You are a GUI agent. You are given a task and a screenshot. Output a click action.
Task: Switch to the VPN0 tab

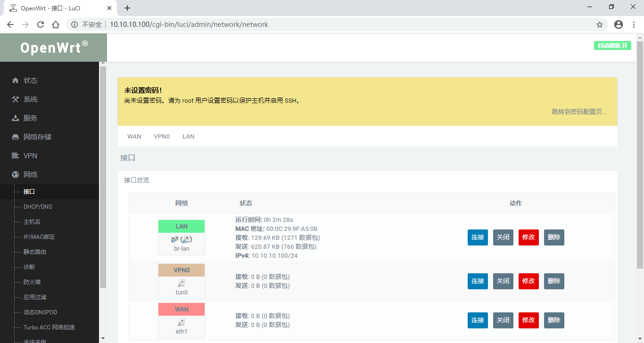coord(162,137)
